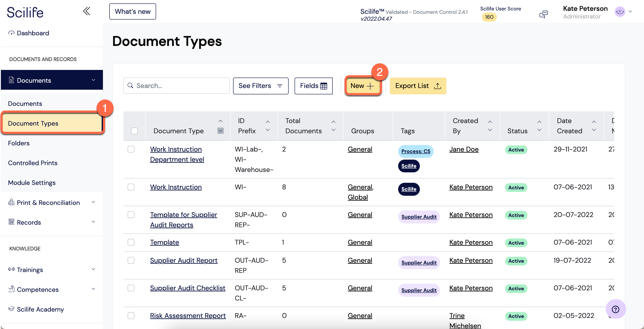Expand the Print & Reconciliation menu
The width and height of the screenshot is (644, 329).
[x=93, y=202]
